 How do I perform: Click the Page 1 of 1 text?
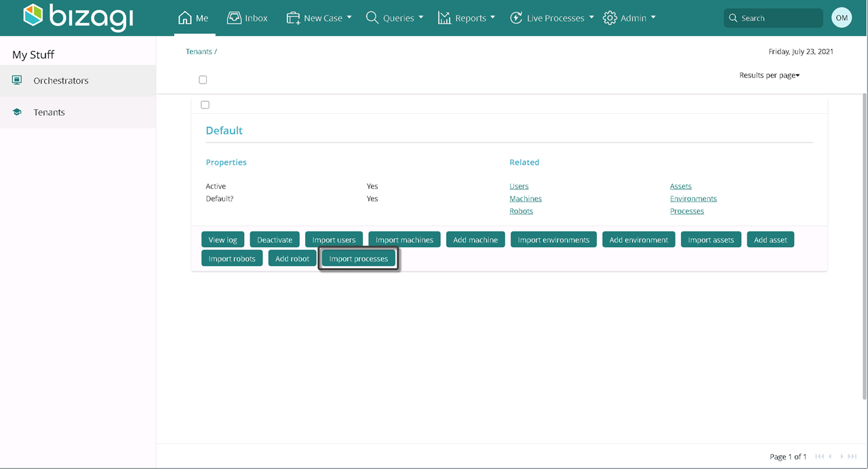coord(788,457)
